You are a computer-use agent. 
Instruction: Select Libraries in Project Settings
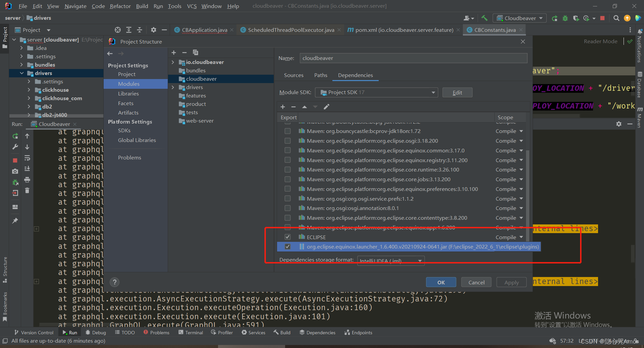pyautogui.click(x=128, y=94)
